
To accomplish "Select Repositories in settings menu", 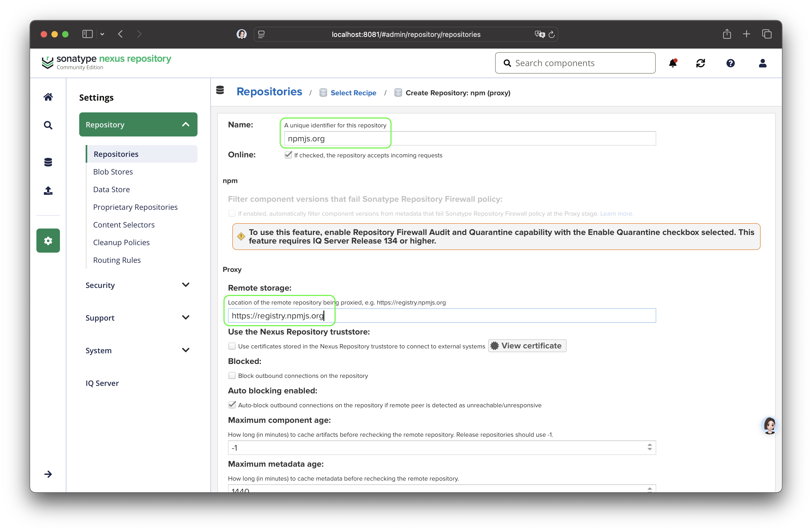I will (142, 154).
